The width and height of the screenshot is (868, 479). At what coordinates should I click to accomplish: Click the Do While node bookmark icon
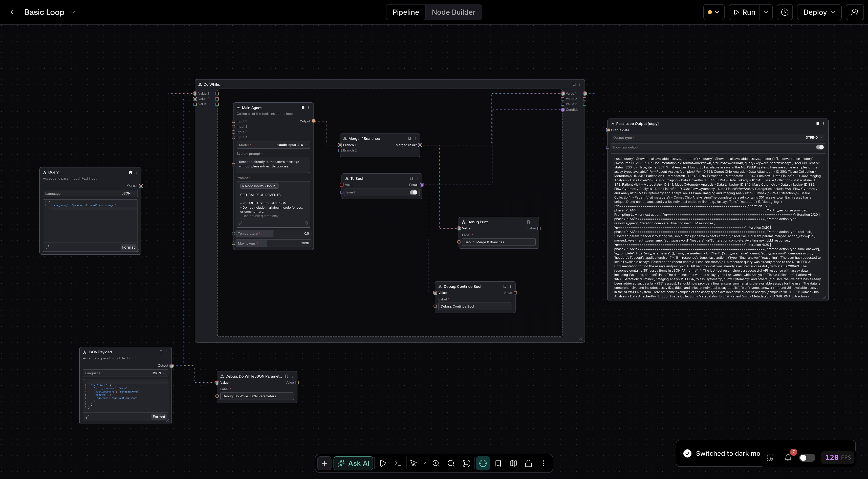coord(574,84)
